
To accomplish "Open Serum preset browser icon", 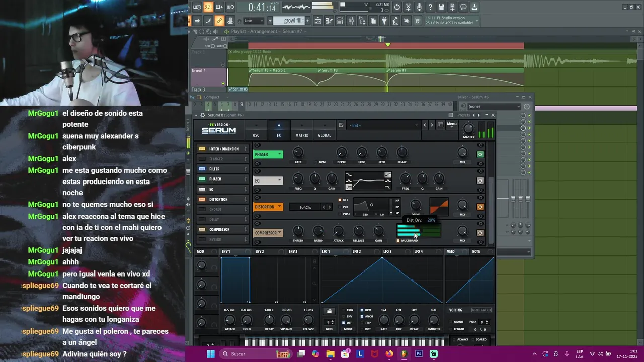I will (440, 125).
